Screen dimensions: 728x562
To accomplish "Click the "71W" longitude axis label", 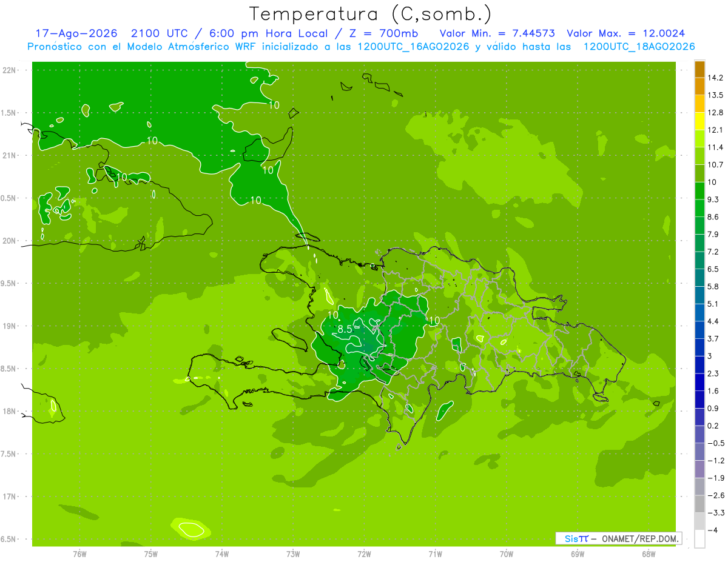I will coord(435,554).
